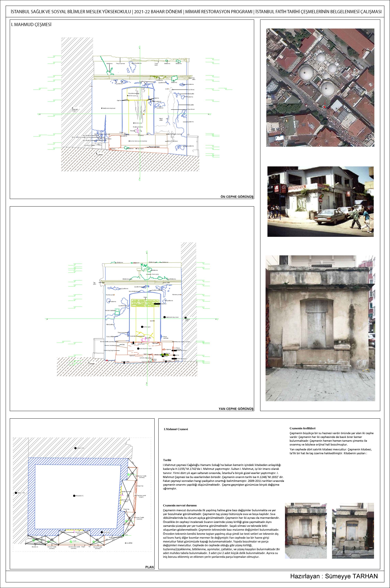
Task: Open the old street photo with Yeni Asya sign
Action: 320,202
